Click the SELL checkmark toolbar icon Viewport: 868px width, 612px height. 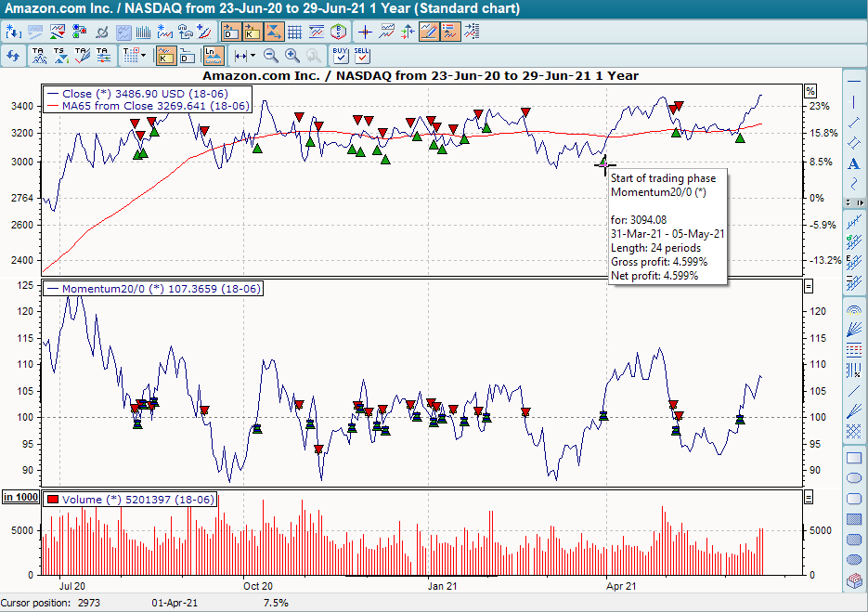pyautogui.click(x=362, y=56)
